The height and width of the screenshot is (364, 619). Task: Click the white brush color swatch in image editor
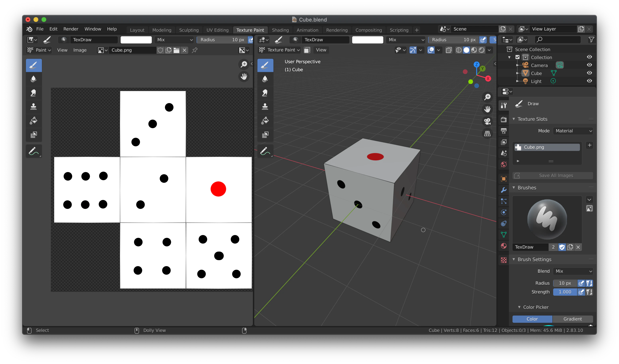click(136, 40)
